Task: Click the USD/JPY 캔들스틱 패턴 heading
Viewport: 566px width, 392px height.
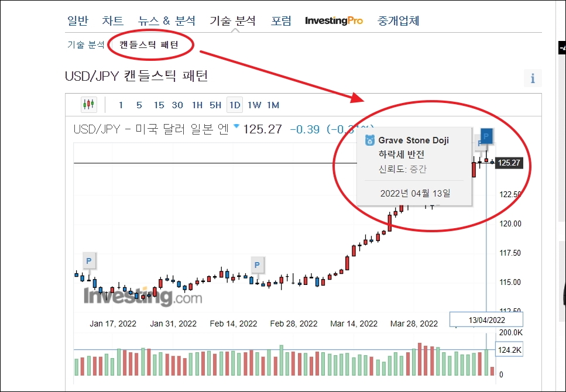Action: click(136, 76)
